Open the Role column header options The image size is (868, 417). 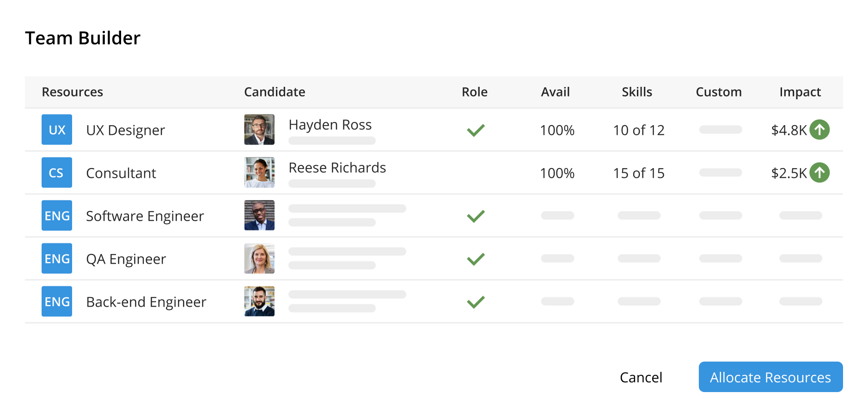pos(475,92)
